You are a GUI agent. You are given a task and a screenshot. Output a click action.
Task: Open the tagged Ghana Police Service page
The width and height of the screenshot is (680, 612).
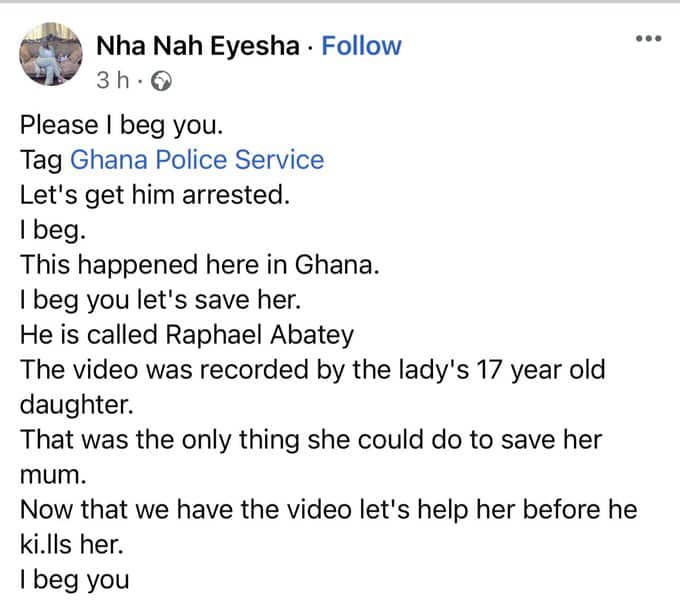coord(197,160)
